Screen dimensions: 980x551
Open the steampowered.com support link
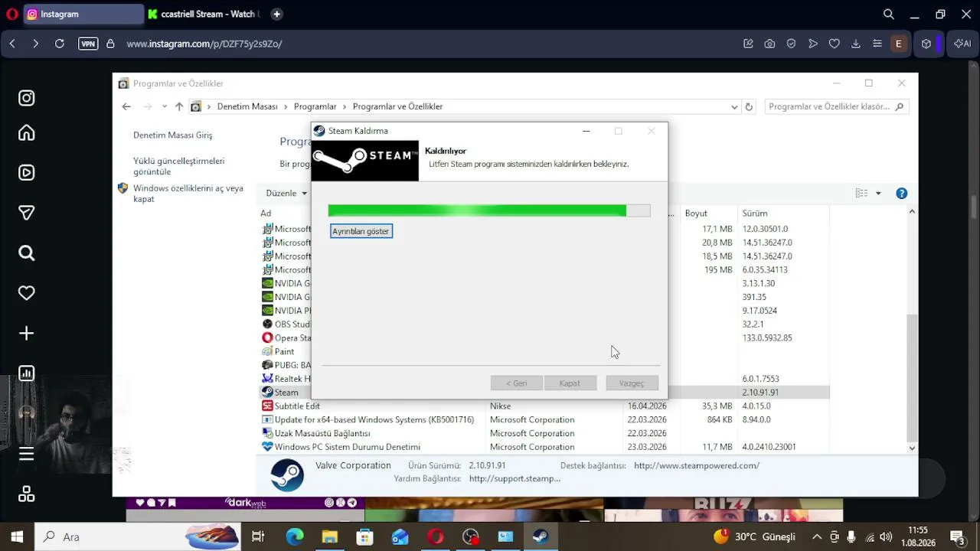tap(697, 465)
